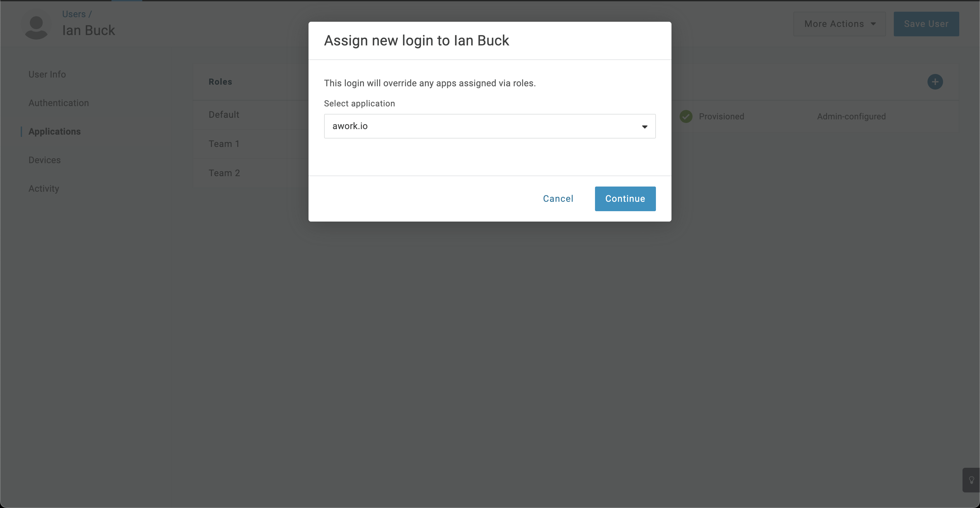The width and height of the screenshot is (980, 508).
Task: Cancel the assign new login dialog
Action: [558, 199]
